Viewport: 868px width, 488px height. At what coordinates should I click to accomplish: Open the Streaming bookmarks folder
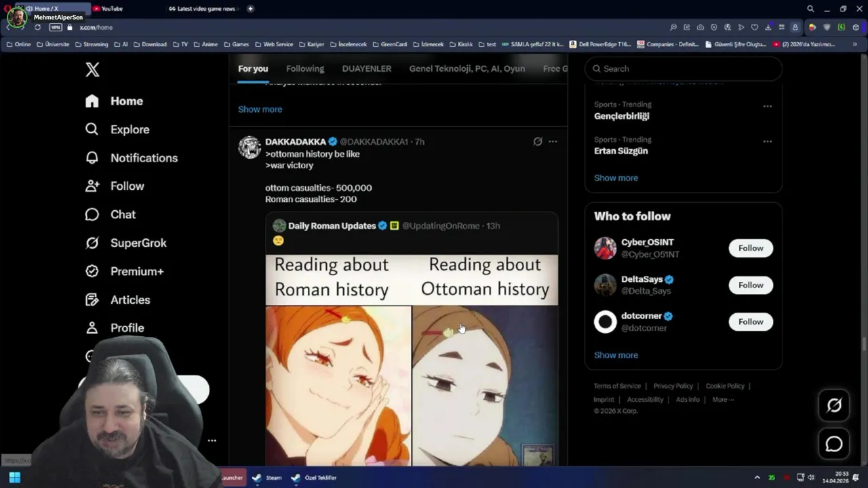92,44
